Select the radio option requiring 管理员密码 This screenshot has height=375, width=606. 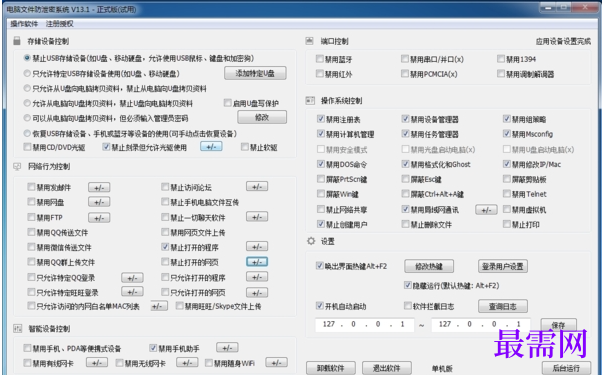pyautogui.click(x=27, y=118)
